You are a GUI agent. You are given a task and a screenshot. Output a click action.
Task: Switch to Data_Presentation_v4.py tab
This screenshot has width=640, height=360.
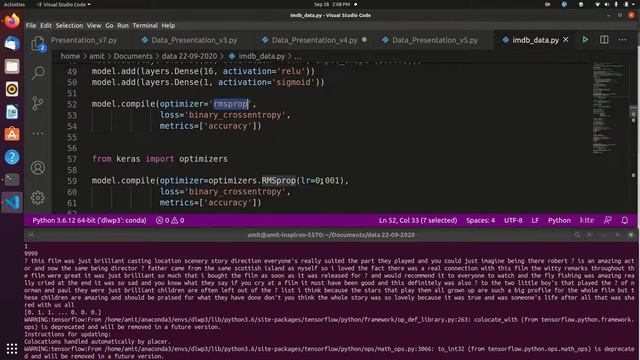point(314,40)
